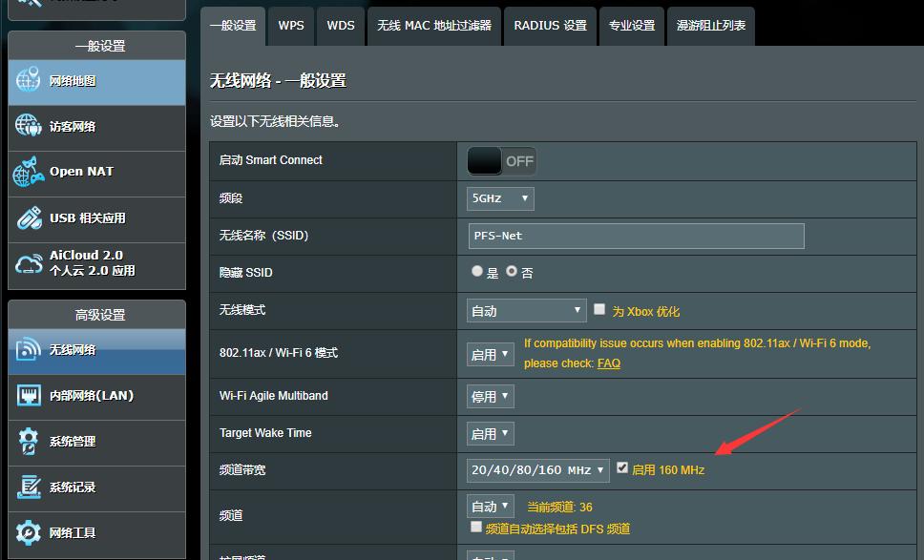Open the 频道带宽 20/40/80/160 MHz dropdown
This screenshot has height=560, width=924.
coord(538,470)
